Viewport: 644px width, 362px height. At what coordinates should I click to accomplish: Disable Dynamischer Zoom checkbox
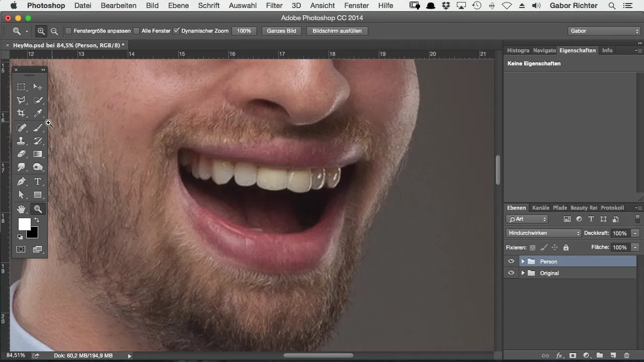pyautogui.click(x=176, y=31)
